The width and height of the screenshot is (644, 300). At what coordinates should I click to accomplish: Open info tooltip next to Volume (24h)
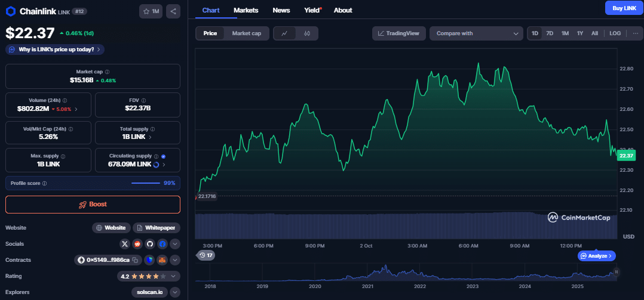pyautogui.click(x=65, y=100)
